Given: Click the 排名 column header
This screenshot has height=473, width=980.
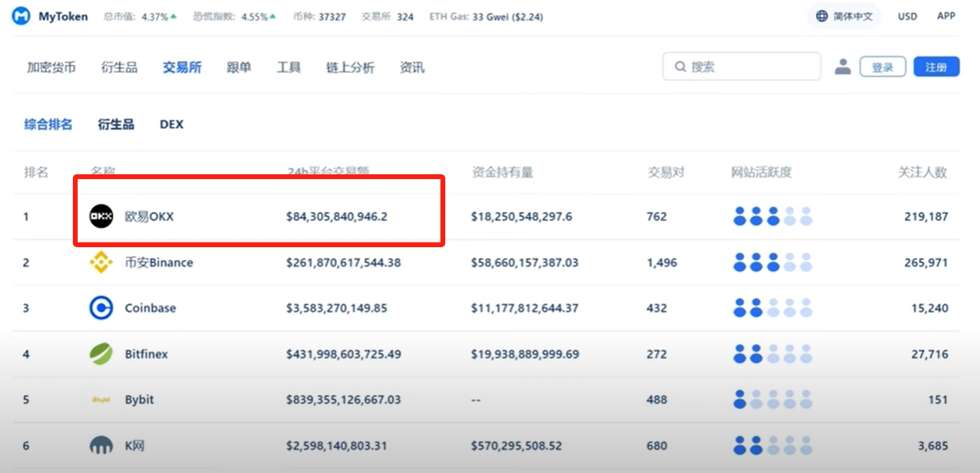Looking at the screenshot, I should 36,172.
